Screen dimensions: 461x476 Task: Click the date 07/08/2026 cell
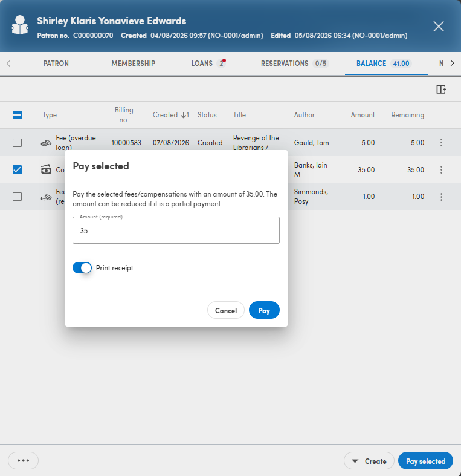pyautogui.click(x=171, y=143)
